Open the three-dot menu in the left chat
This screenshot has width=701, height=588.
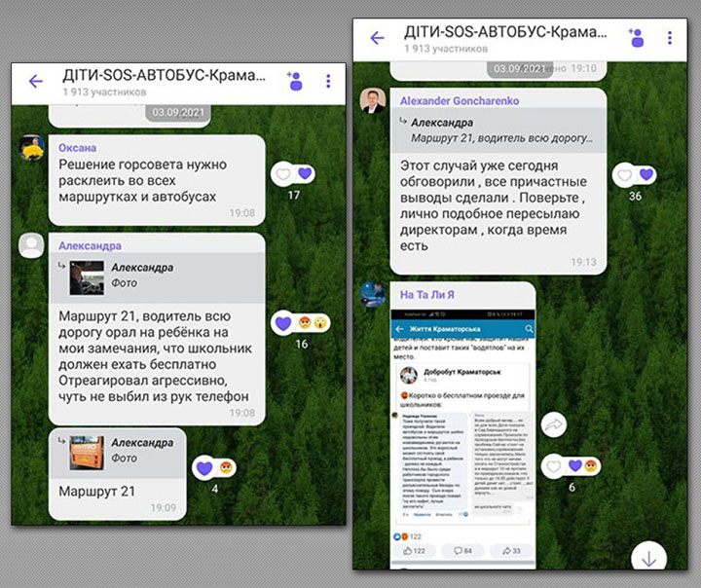(x=328, y=82)
